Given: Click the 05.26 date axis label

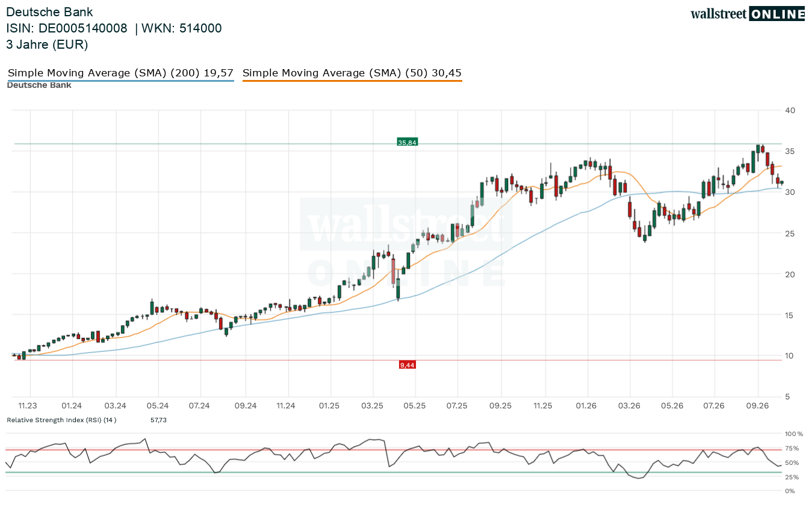Looking at the screenshot, I should [672, 406].
